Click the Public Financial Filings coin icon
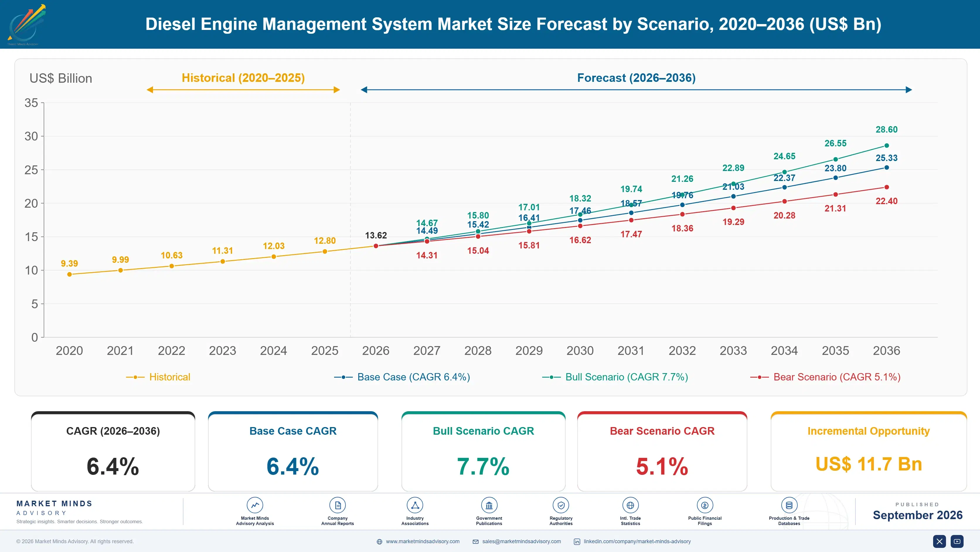 tap(705, 505)
